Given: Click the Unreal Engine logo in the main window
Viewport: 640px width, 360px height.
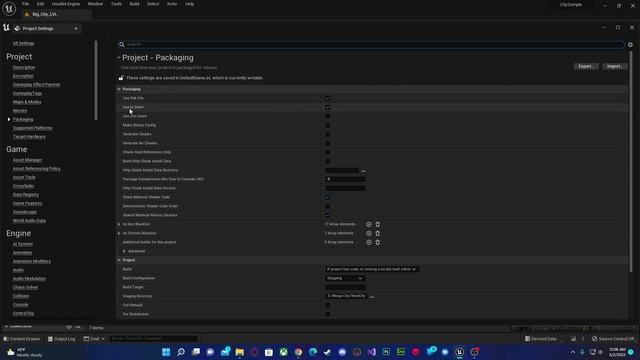Looking at the screenshot, I should 9,8.
